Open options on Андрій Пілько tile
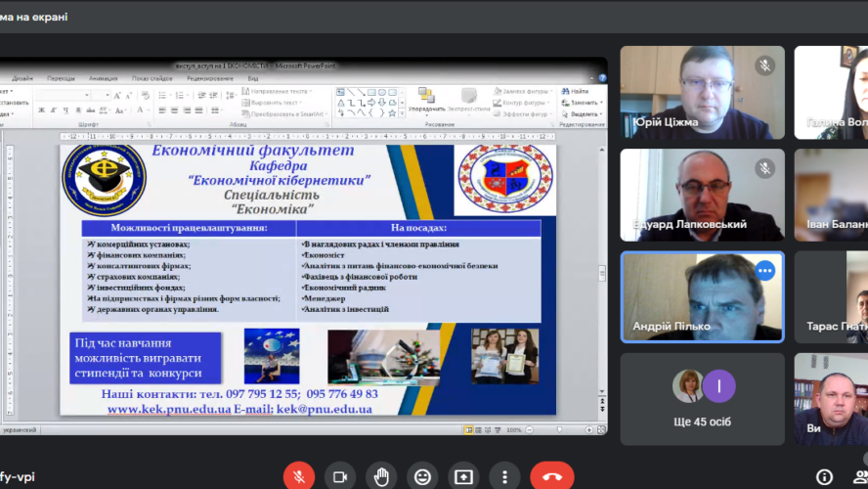Viewport: 868px width, 489px height. click(765, 271)
